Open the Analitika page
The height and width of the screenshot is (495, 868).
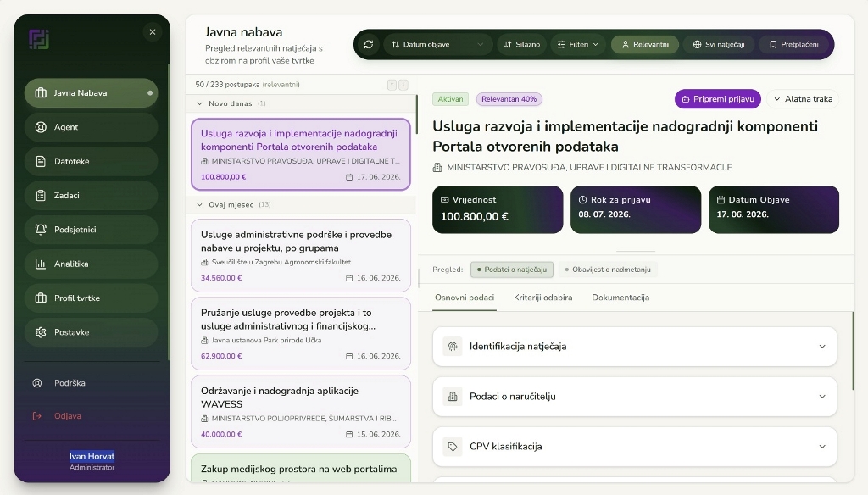point(92,264)
